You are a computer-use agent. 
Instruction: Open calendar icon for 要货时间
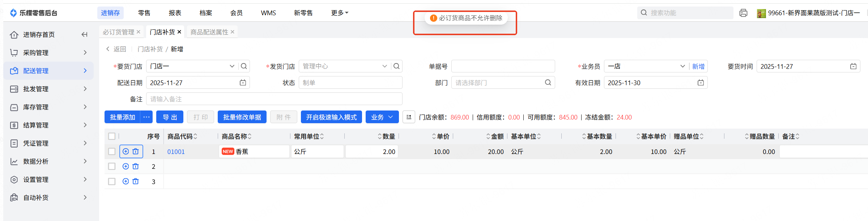pos(854,66)
